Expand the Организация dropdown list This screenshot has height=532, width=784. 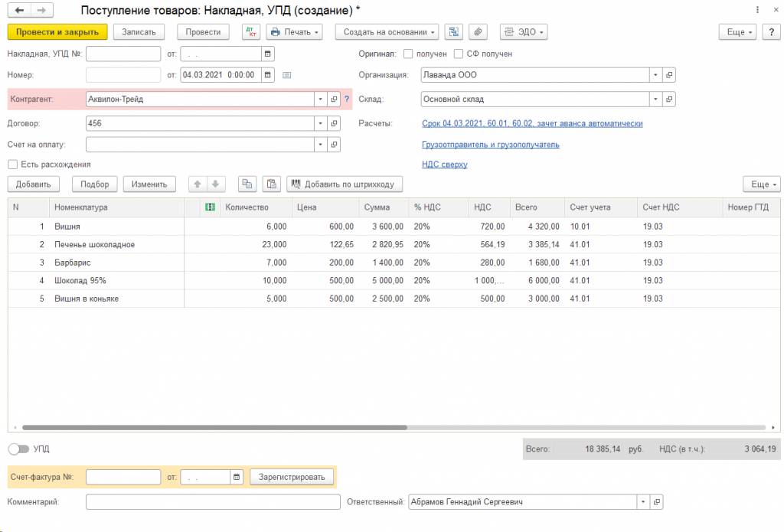click(655, 75)
